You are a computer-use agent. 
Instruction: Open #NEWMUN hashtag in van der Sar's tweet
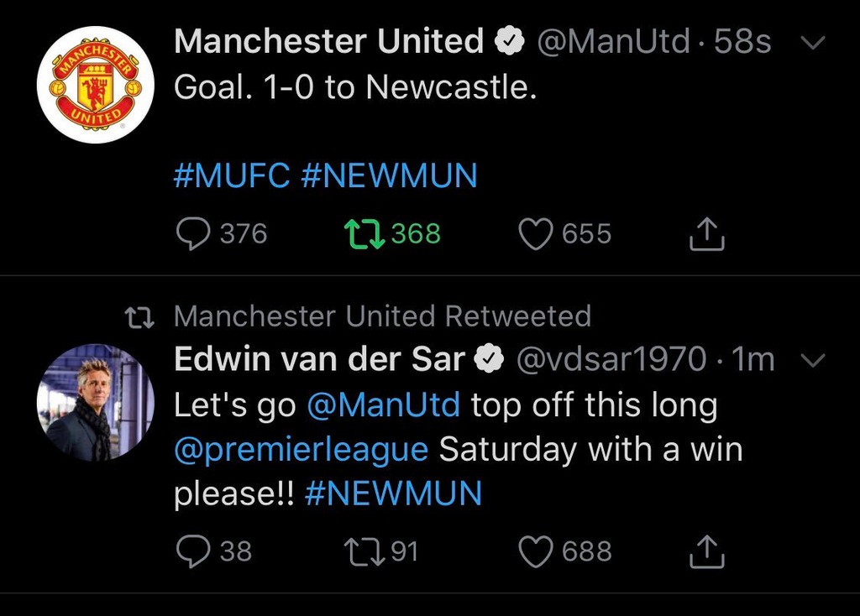(393, 493)
